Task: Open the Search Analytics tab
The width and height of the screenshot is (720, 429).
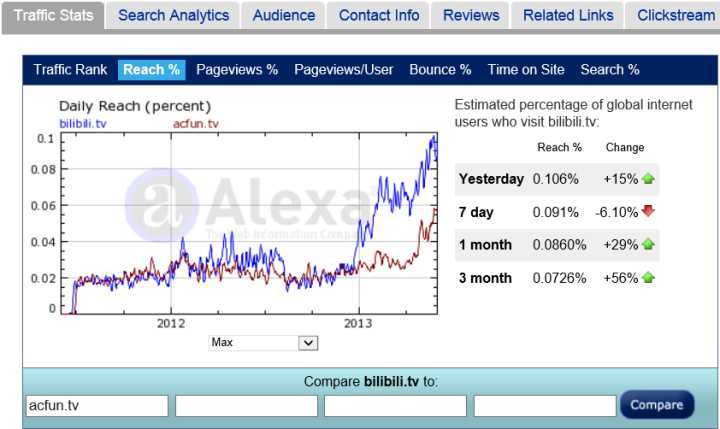Action: point(174,16)
